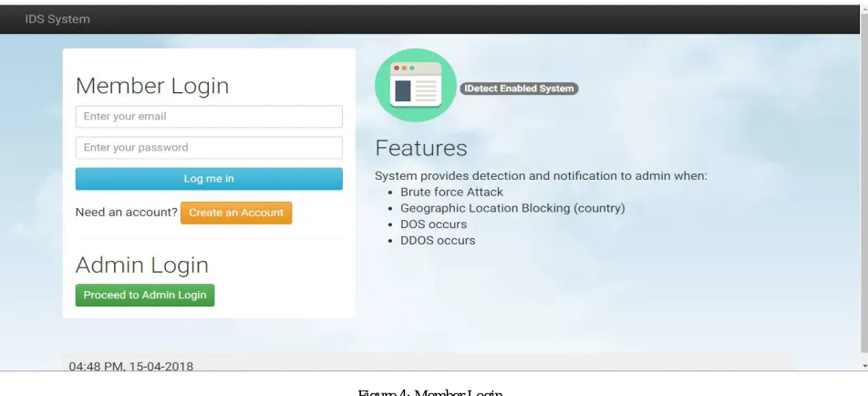Select the DOS occurs bullet
Image resolution: width=868 pixels, height=396 pixels.
click(433, 224)
